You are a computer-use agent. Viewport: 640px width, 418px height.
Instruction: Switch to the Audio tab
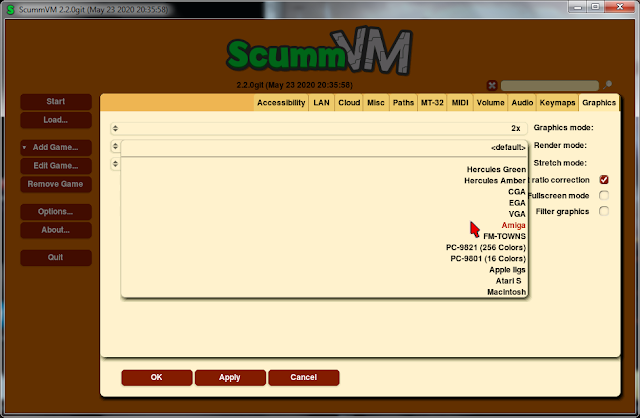click(522, 102)
